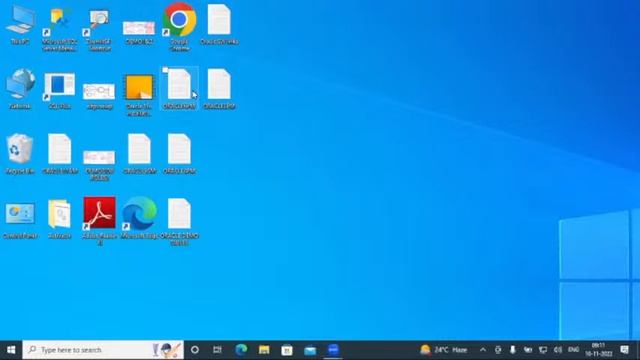
Task: Select the blue window shortcut beside Network
Action: (x=60, y=90)
